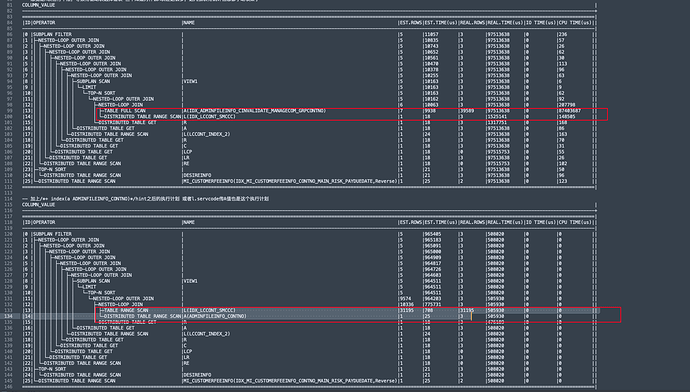This screenshot has width=690, height=392.
Task: Click L(IDX_LCCONT_SMCCC) on line 133
Action: tap(209, 310)
